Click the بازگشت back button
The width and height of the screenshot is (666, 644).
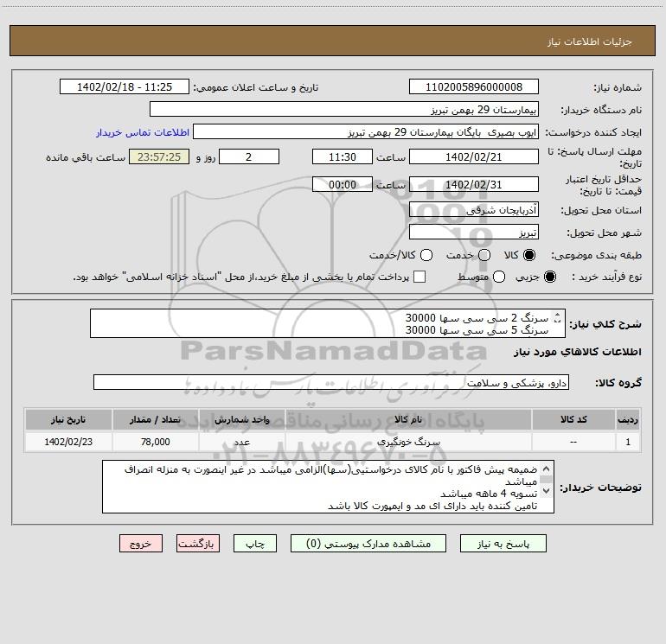pos(198,544)
